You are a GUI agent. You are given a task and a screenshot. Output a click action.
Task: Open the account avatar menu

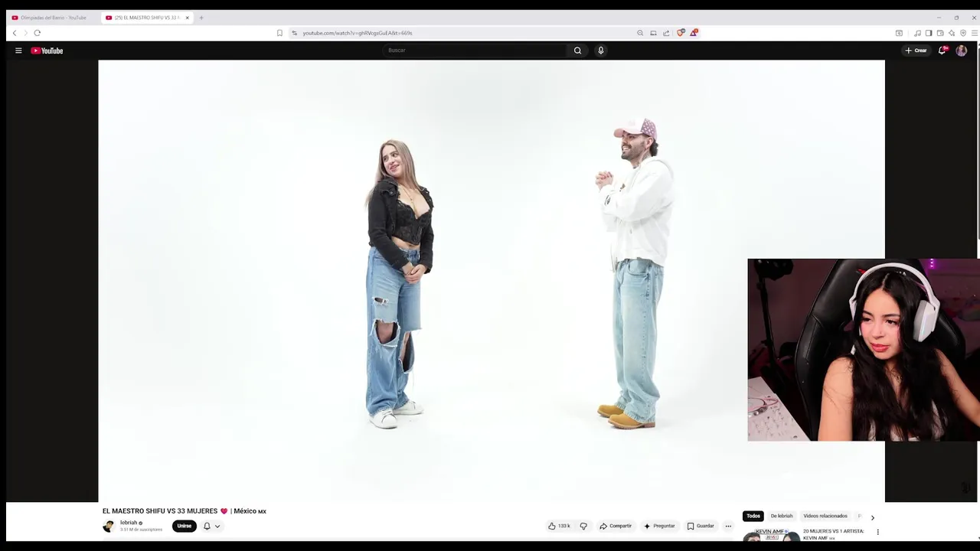click(x=962, y=51)
